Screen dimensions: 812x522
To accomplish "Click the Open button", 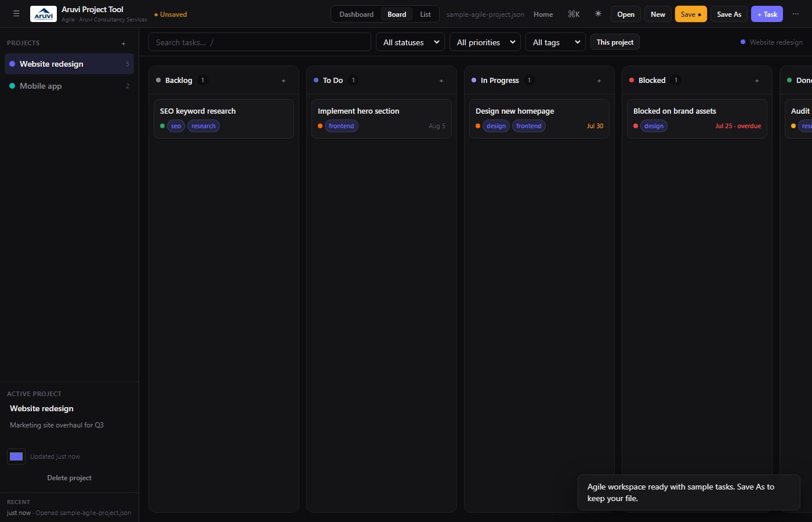I will [x=626, y=14].
